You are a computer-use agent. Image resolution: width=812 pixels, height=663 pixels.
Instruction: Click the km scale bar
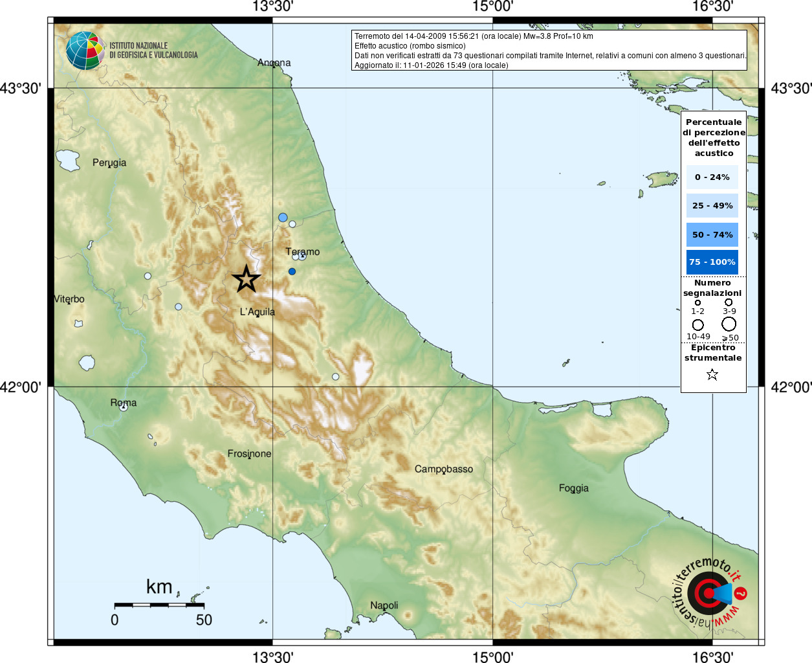(159, 605)
